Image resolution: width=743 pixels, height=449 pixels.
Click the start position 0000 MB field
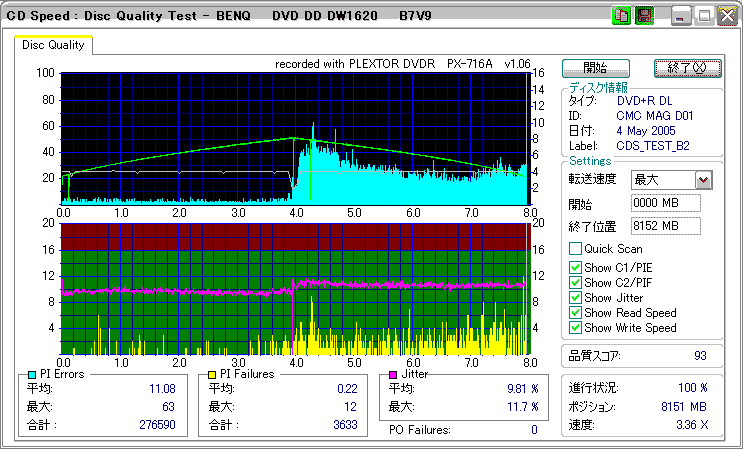pos(666,204)
